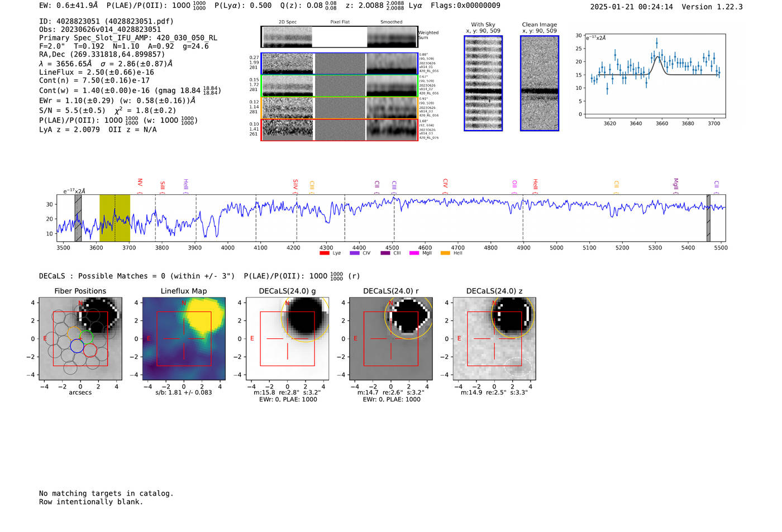Image resolution: width=782 pixels, height=532 pixels.
Task: Click the Clean Image panel
Action: [x=540, y=83]
